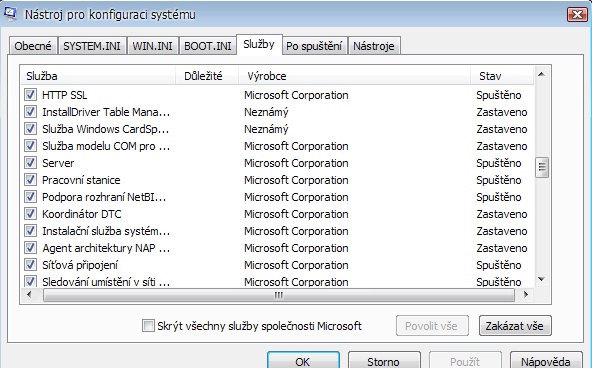The image size is (592, 368).
Task: Click the horizontal scroll left arrow
Action: (x=29, y=295)
